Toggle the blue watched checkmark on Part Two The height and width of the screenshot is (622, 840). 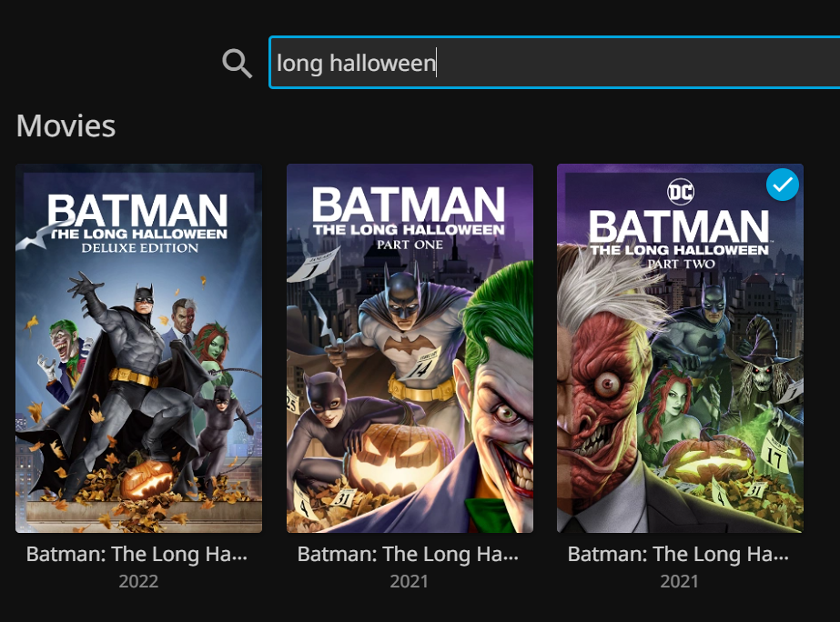click(x=782, y=186)
